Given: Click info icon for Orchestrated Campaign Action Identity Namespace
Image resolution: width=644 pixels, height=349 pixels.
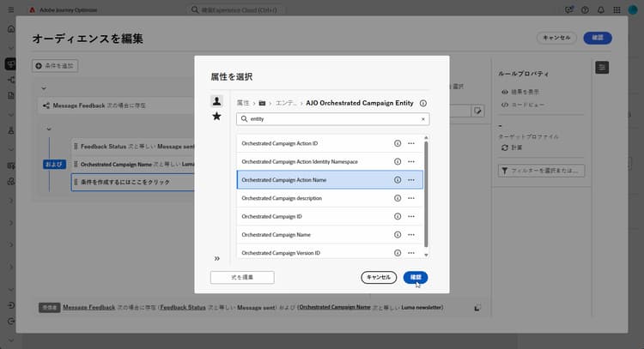Looking at the screenshot, I should click(x=398, y=161).
